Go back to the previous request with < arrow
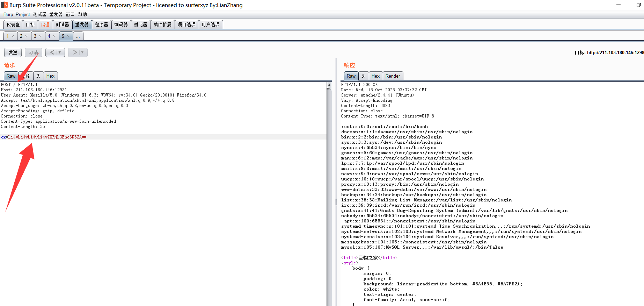Screen dimensions: 644x306 click(x=52, y=52)
